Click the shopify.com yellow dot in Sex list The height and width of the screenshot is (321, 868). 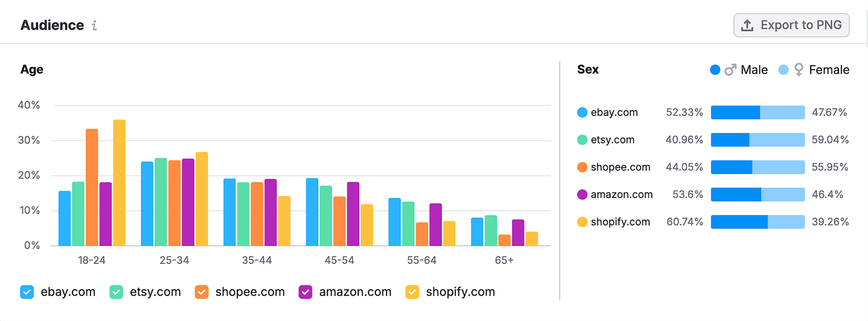(x=582, y=222)
